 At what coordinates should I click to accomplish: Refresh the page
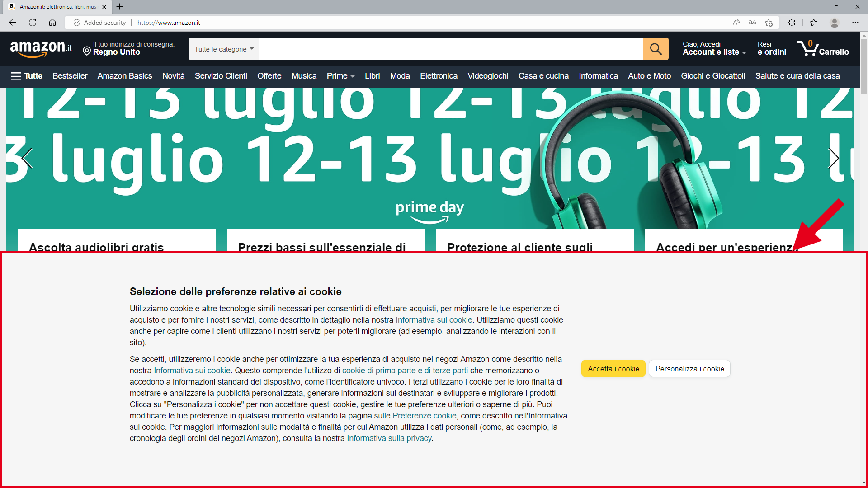tap(32, 23)
